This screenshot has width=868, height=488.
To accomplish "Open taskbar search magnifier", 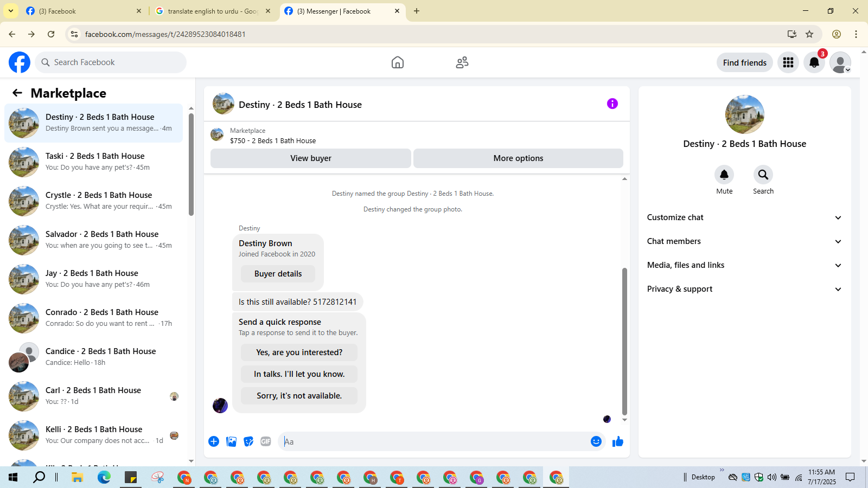I will [x=39, y=477].
